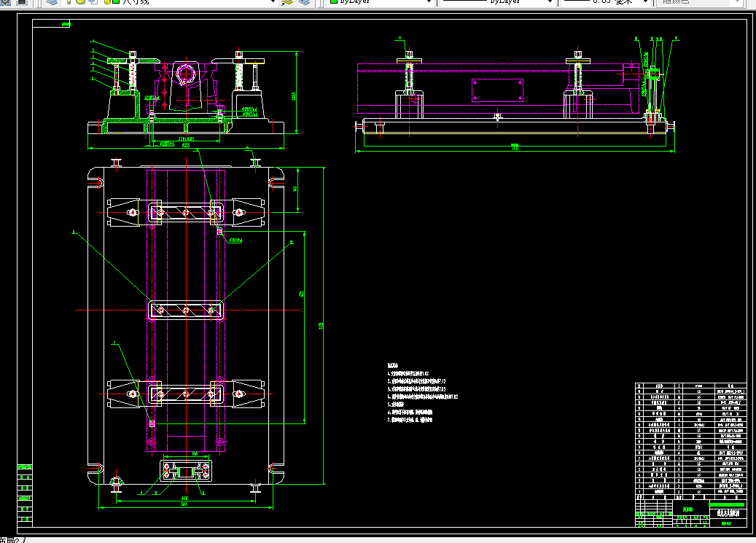Image resolution: width=756 pixels, height=543 pixels.
Task: Toggle the layer freeze sun icon
Action: (80, 2)
